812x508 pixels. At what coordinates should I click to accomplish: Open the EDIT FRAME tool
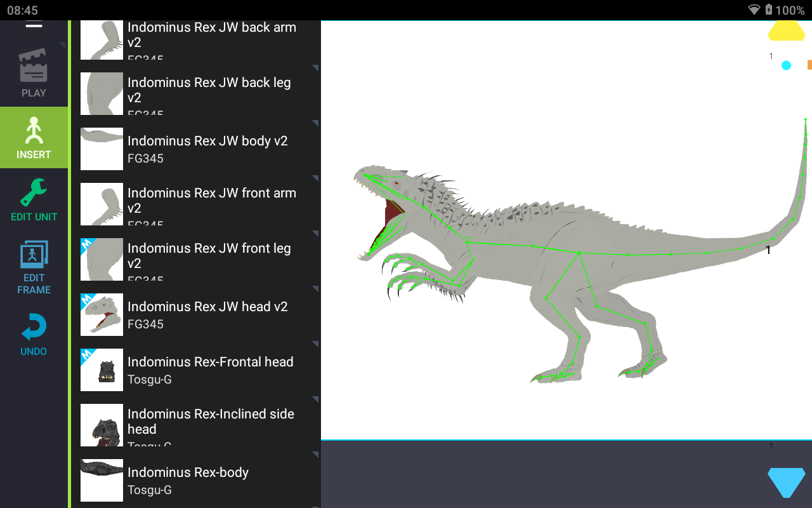click(x=34, y=267)
